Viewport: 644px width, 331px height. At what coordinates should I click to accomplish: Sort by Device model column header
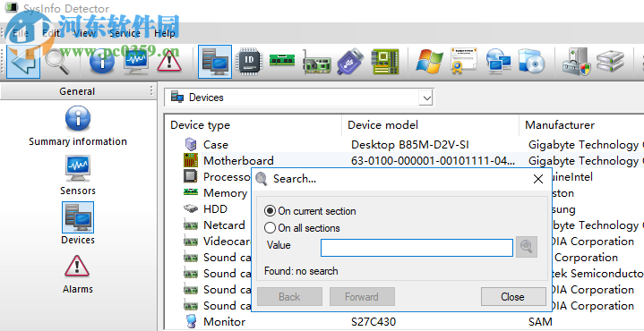(x=431, y=125)
